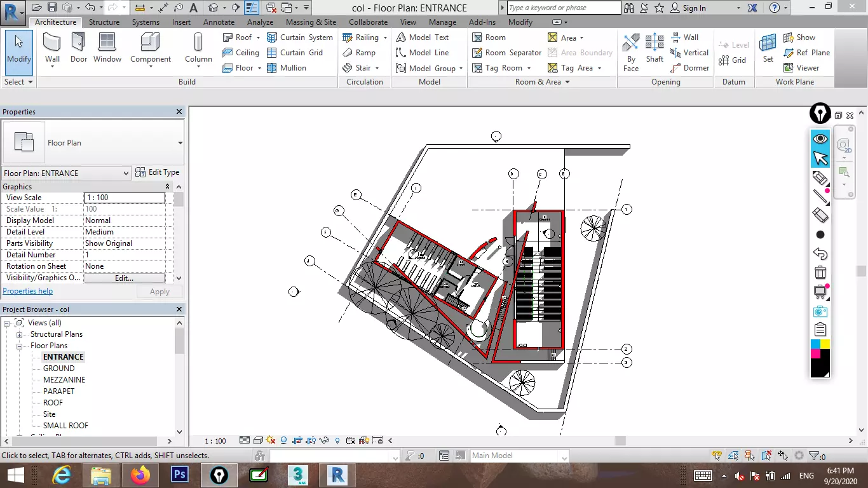Screen dimensions: 868x488
Task: Click the Open icon in Quick Access toolbar
Action: (36, 8)
